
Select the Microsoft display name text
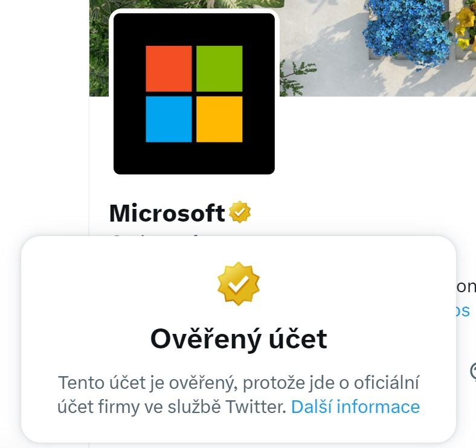[167, 213]
